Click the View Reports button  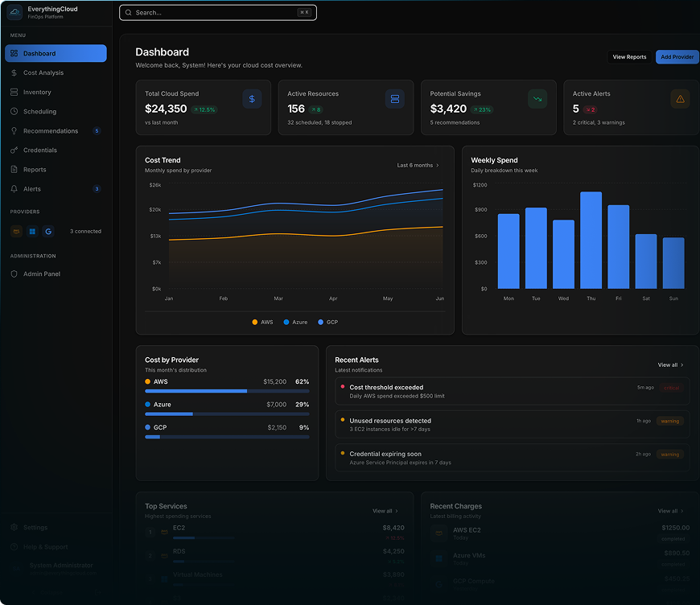[629, 57]
